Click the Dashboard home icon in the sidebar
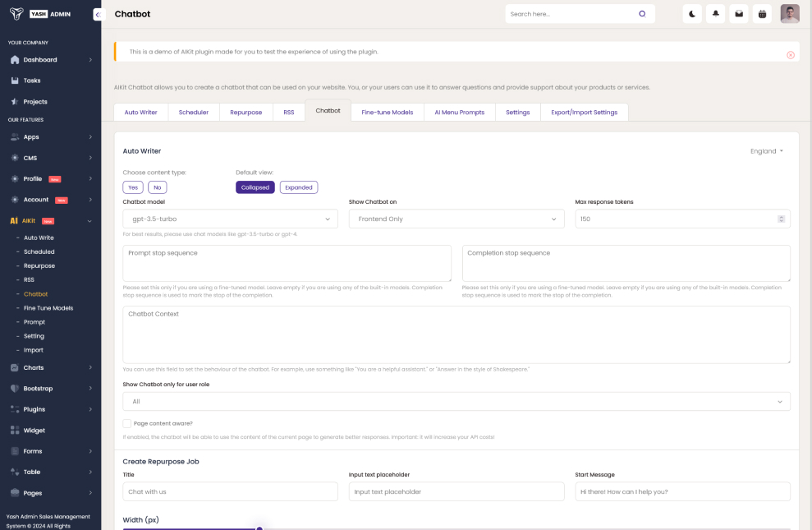 point(15,60)
